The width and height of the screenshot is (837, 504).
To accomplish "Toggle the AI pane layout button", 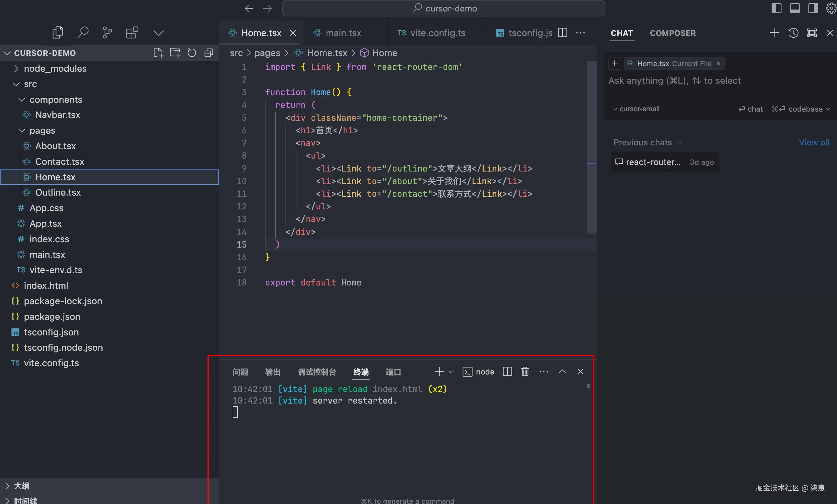I will tap(813, 8).
